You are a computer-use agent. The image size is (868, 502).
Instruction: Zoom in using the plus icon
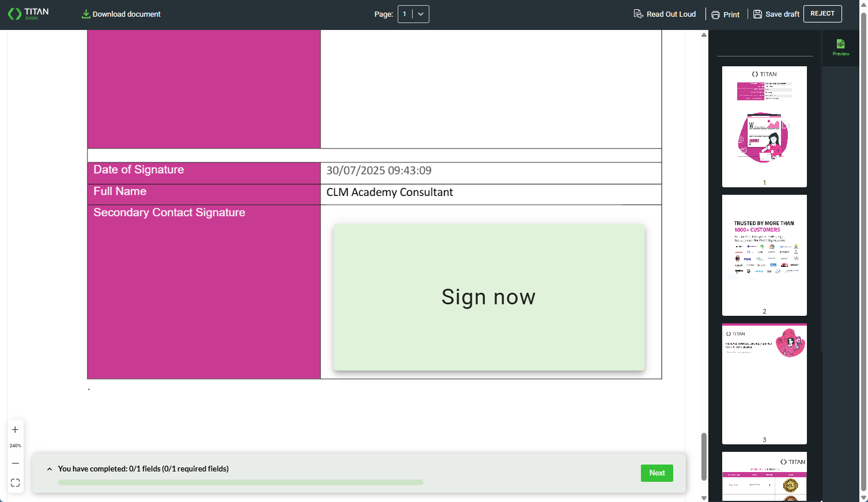[x=15, y=429]
